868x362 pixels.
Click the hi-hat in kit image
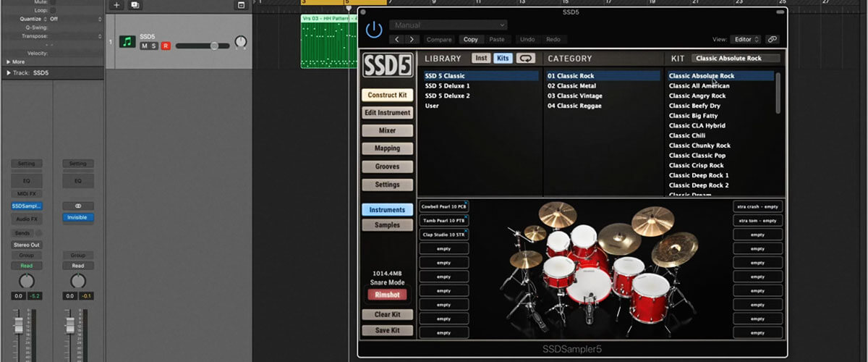[x=525, y=258]
